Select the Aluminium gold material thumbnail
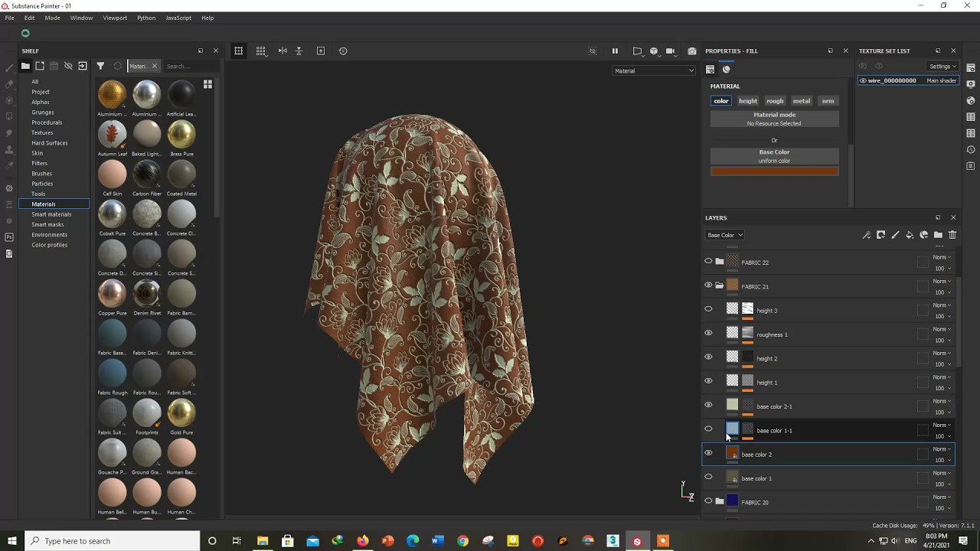This screenshot has width=980, height=551. 112,95
